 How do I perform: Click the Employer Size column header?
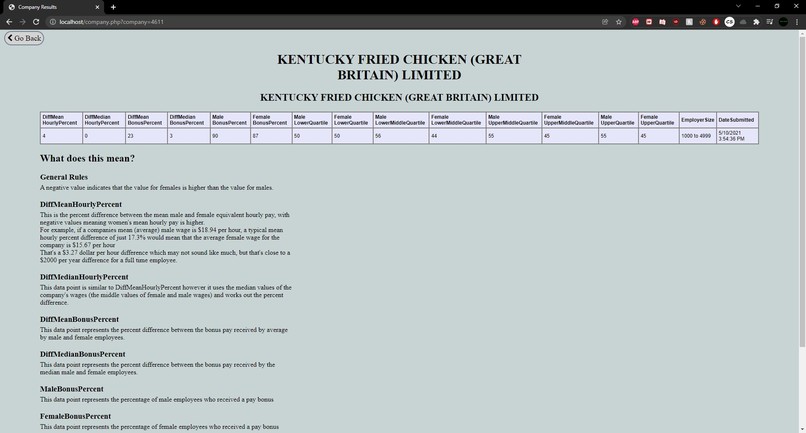[x=698, y=120]
